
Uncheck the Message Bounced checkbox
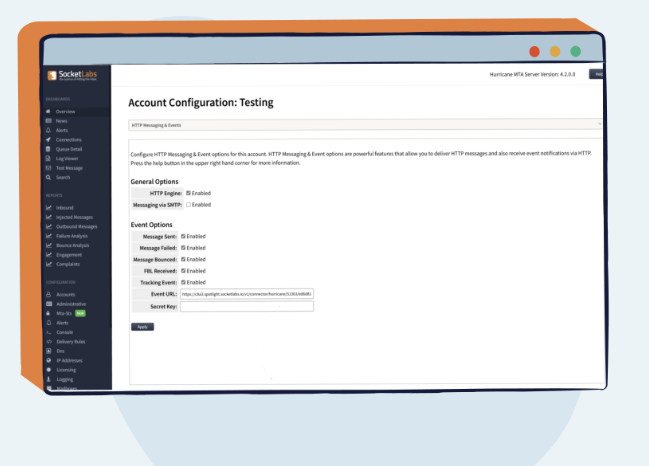coord(183,259)
